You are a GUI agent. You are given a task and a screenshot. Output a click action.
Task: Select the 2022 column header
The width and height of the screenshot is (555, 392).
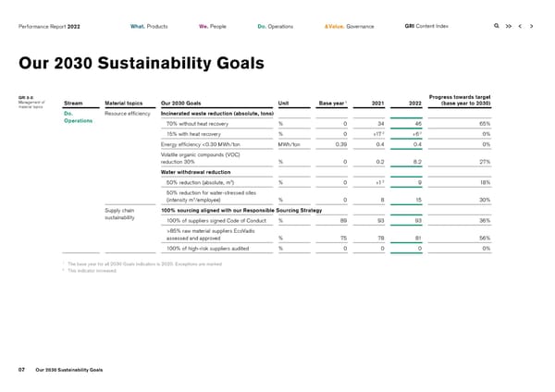click(415, 104)
